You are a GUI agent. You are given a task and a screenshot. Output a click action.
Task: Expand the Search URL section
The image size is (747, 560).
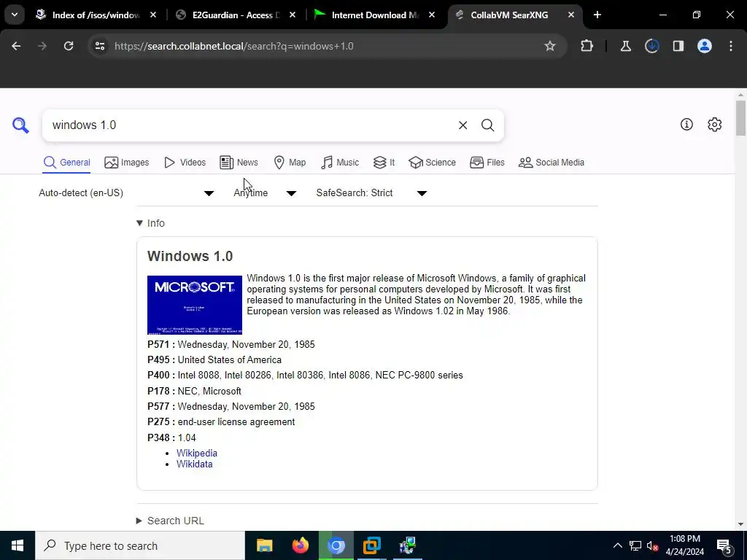pyautogui.click(x=170, y=521)
